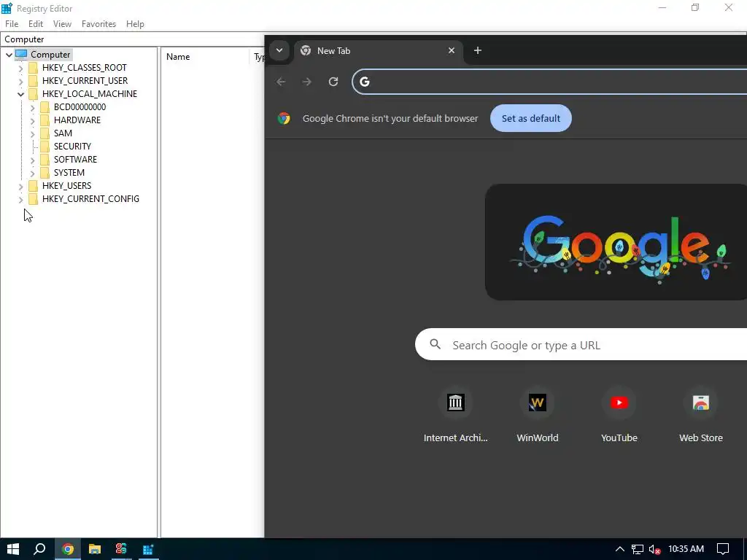This screenshot has height=560, width=747.
Task: Select the SYSTEM folder icon
Action: 44,172
